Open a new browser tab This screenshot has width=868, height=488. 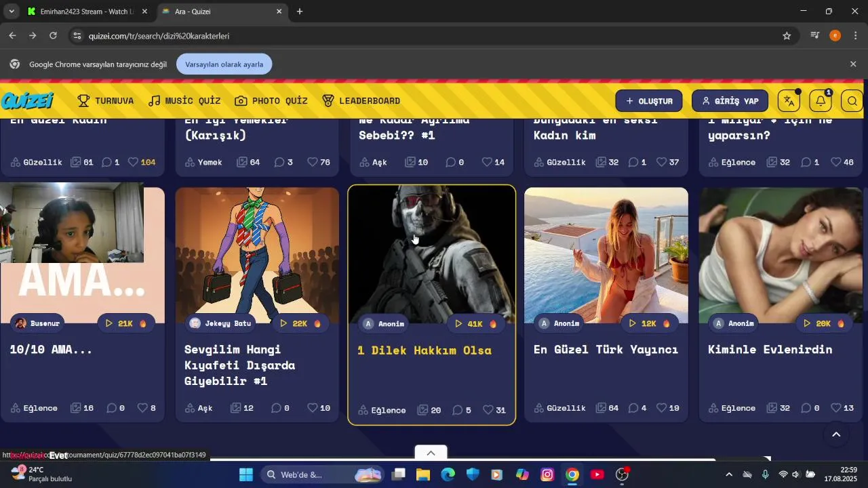pyautogui.click(x=300, y=12)
